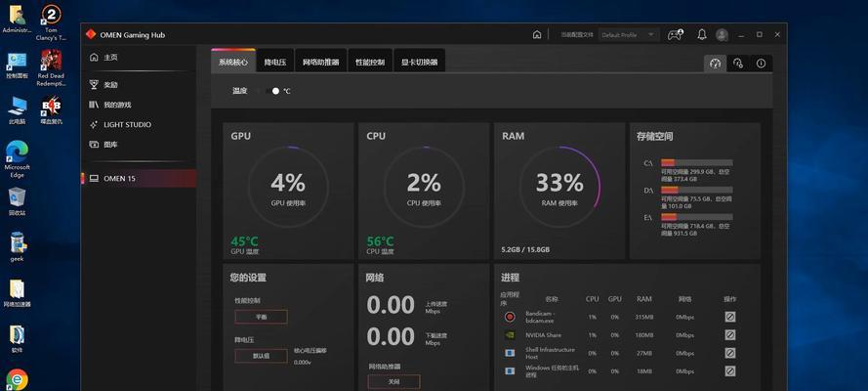The image size is (868, 391).
Task: Block the Shell Infrastructure Host process
Action: tap(730, 353)
